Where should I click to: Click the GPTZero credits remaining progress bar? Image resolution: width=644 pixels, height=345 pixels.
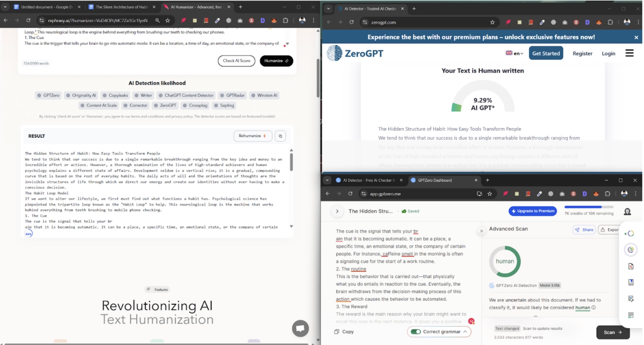pyautogui.click(x=589, y=207)
